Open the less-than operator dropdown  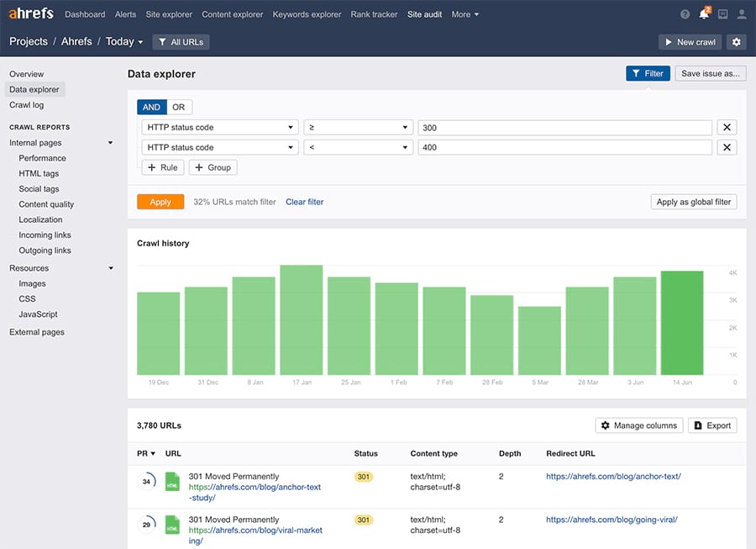pos(358,147)
